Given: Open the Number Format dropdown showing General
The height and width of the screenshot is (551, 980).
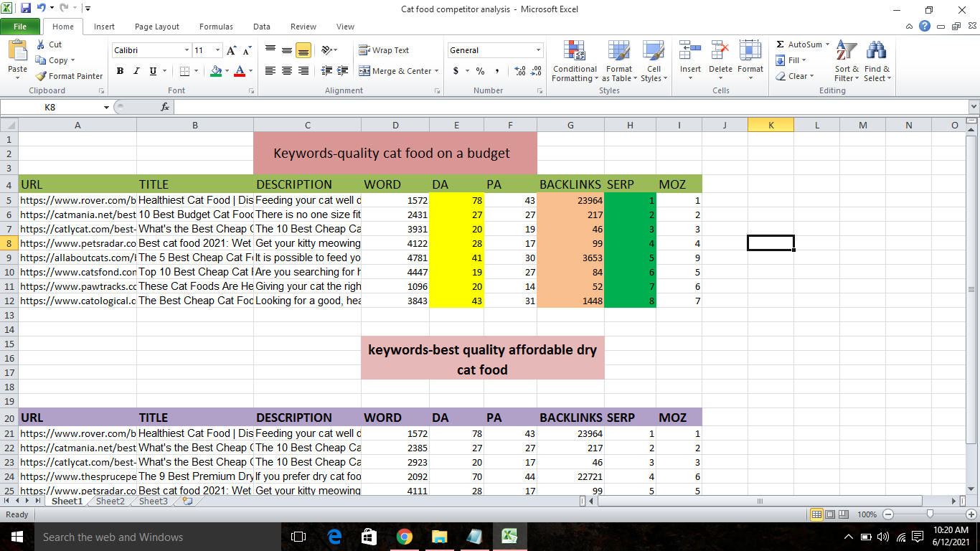Looking at the screenshot, I should pos(494,50).
